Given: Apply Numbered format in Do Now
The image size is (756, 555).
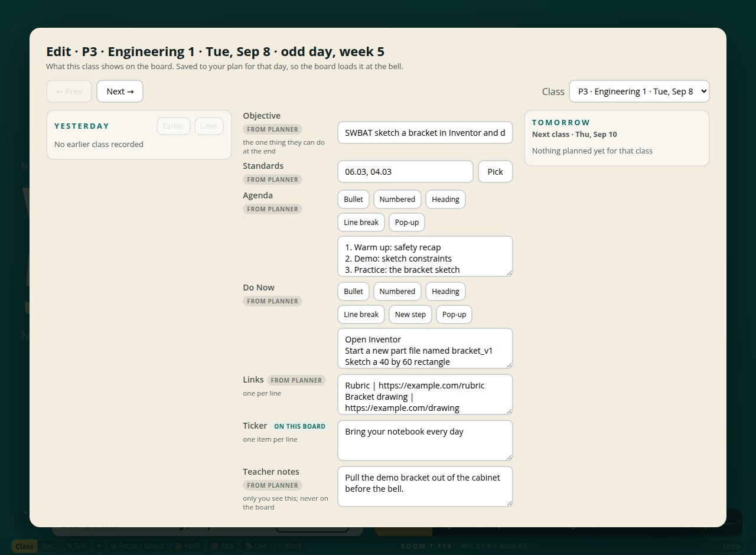Looking at the screenshot, I should tap(397, 292).
